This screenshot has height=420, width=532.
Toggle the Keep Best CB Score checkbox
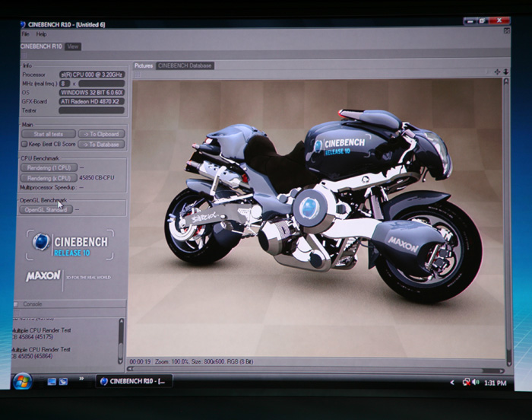point(24,144)
